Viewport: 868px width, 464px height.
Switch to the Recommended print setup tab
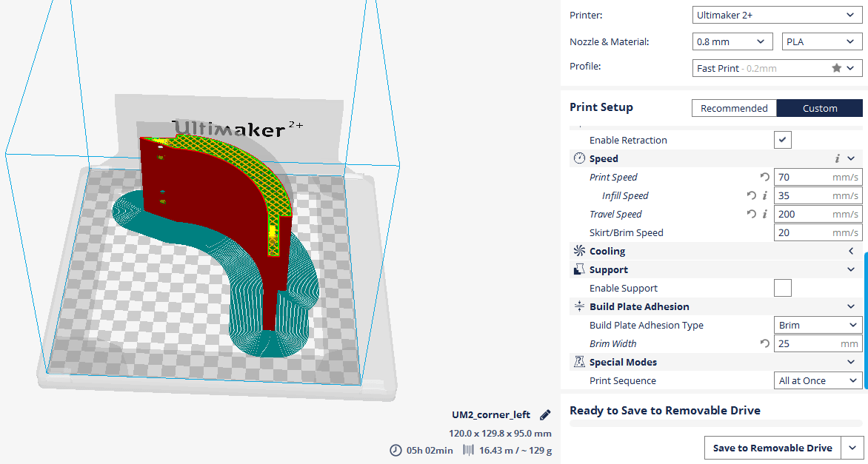(x=734, y=108)
